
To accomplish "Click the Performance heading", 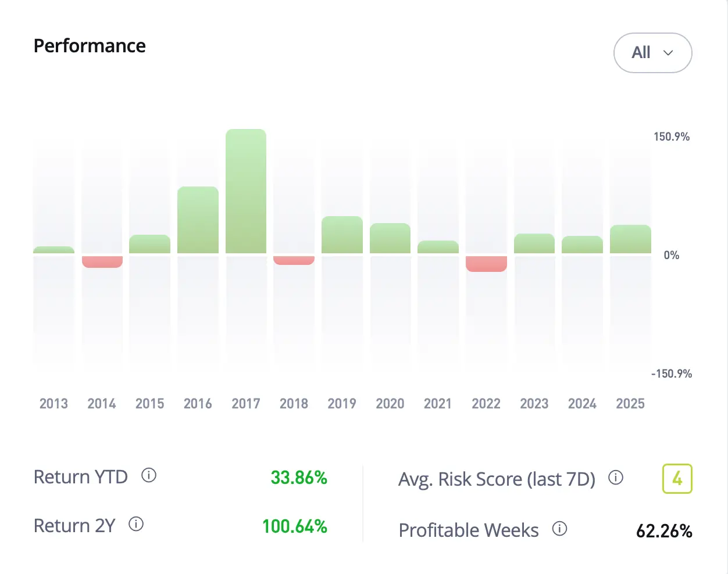I will [x=90, y=46].
